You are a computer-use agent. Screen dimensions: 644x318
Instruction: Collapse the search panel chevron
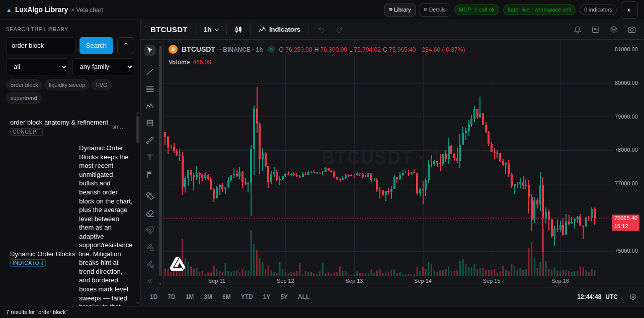point(126,46)
